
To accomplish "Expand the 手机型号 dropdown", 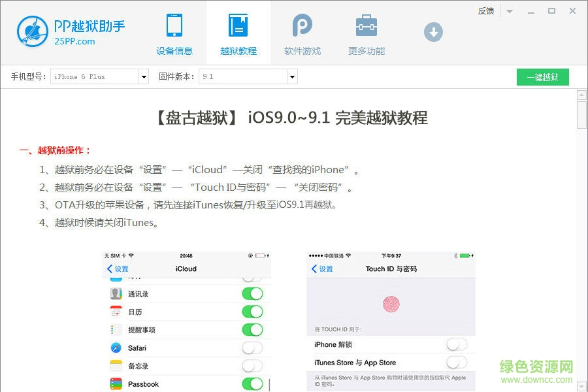I will click(x=144, y=77).
